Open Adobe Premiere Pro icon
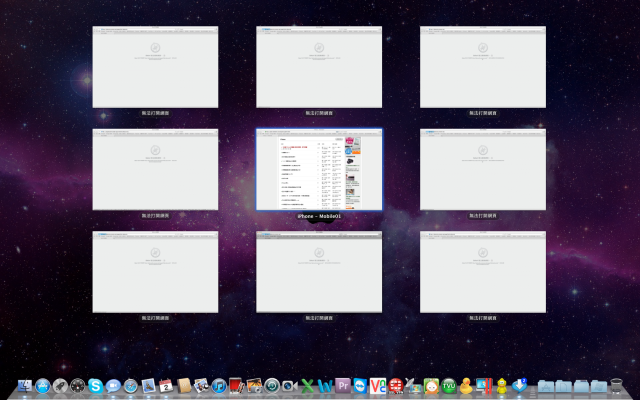The width and height of the screenshot is (640, 400). 343,385
